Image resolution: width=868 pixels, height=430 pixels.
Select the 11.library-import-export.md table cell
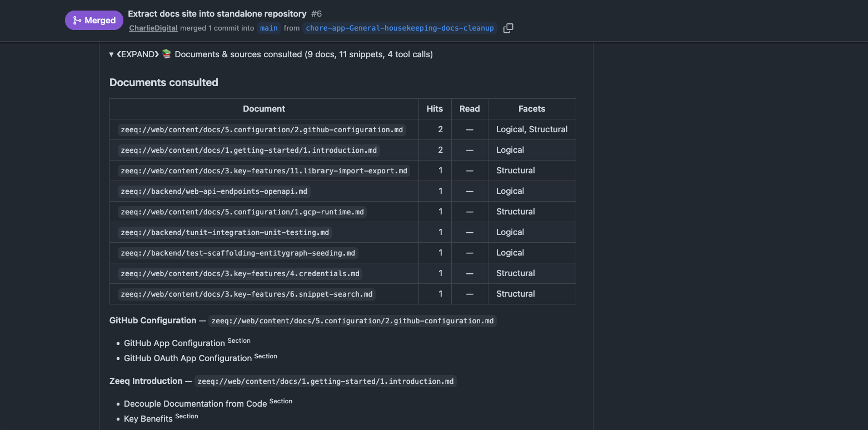[x=264, y=171]
